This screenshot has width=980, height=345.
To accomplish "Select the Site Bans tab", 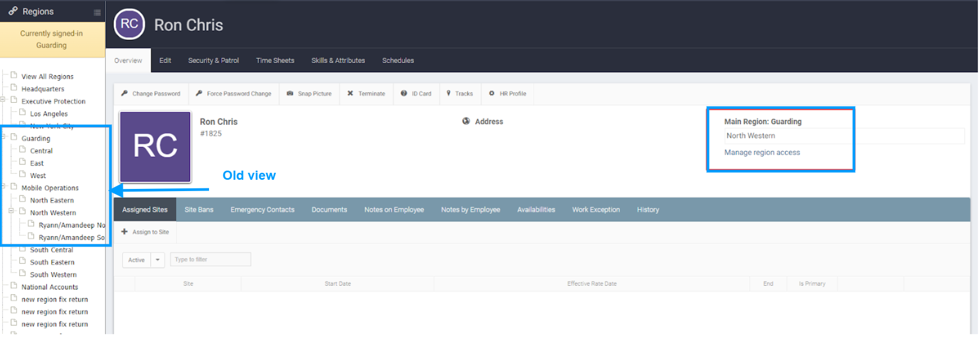I will [199, 209].
